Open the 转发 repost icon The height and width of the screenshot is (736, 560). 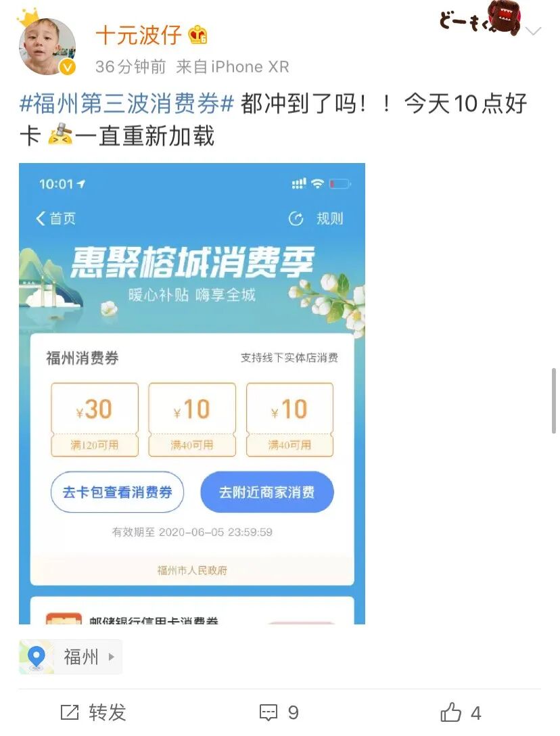(x=70, y=712)
